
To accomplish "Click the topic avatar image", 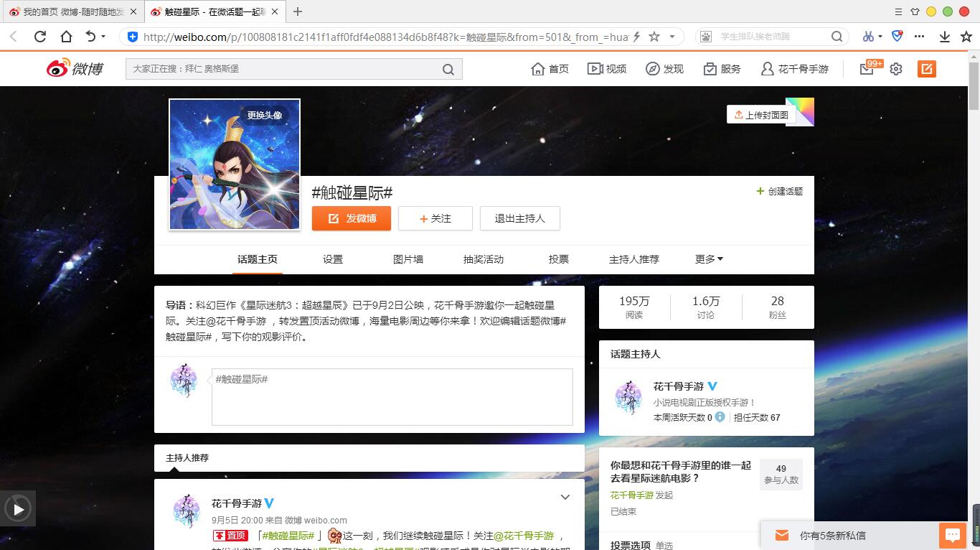I will (235, 164).
